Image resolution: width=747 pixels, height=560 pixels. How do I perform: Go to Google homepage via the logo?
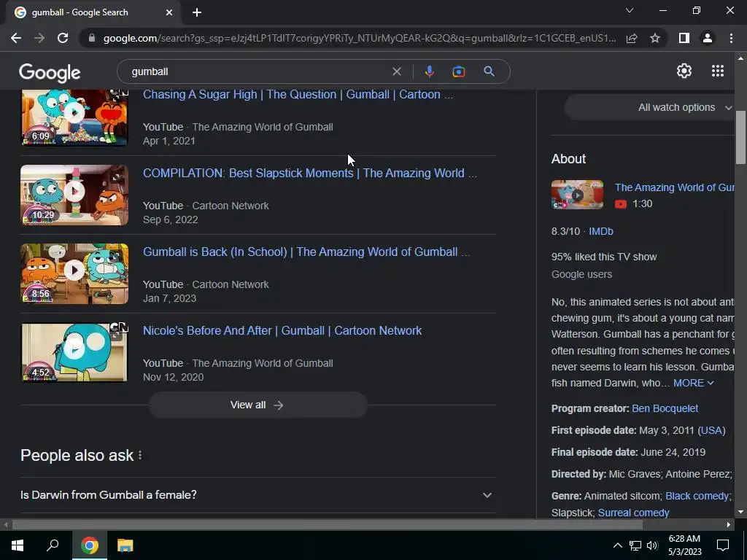[x=50, y=72]
